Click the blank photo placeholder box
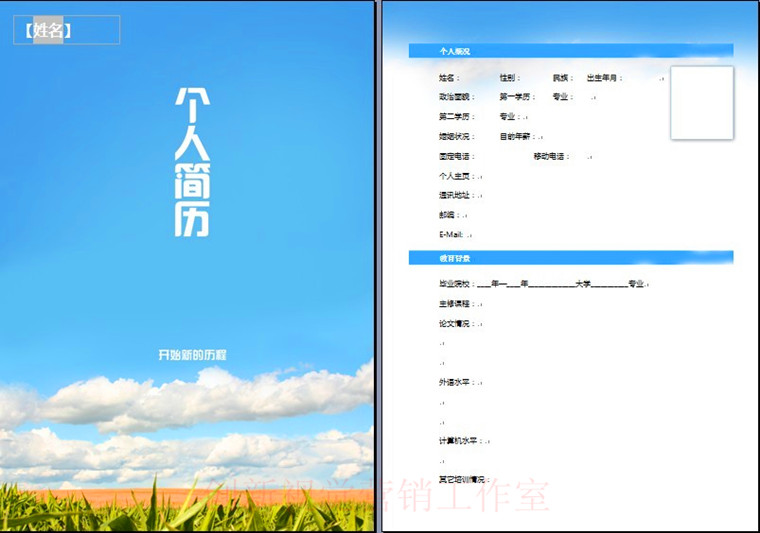This screenshot has height=533, width=760. 701,103
